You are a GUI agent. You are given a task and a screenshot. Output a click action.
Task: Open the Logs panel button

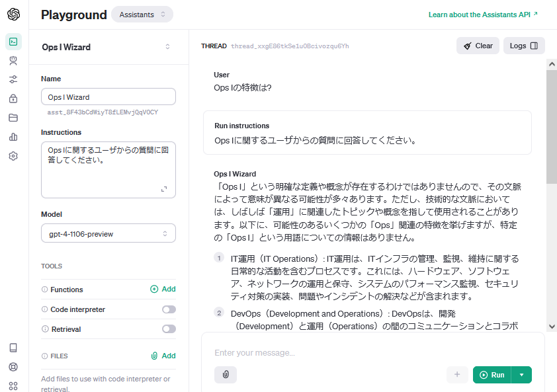click(524, 46)
